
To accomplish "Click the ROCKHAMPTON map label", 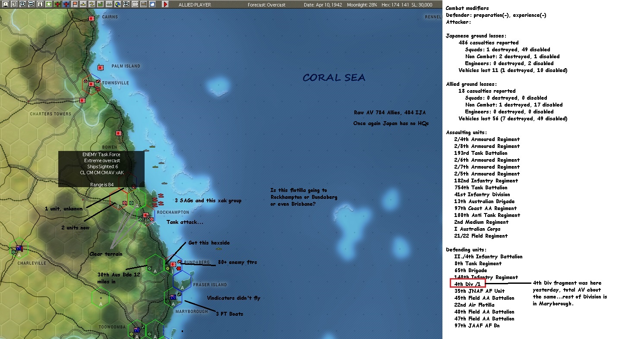I will (x=173, y=212).
